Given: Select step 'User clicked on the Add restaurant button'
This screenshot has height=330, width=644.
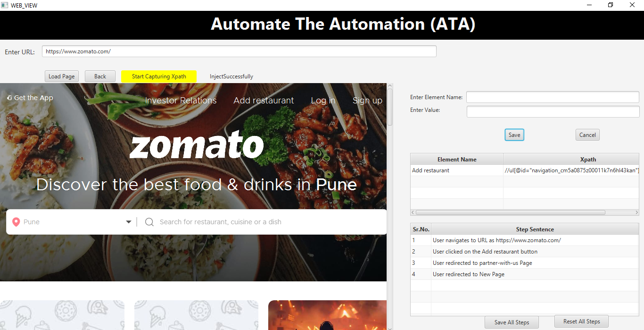Looking at the screenshot, I should tap(525, 252).
